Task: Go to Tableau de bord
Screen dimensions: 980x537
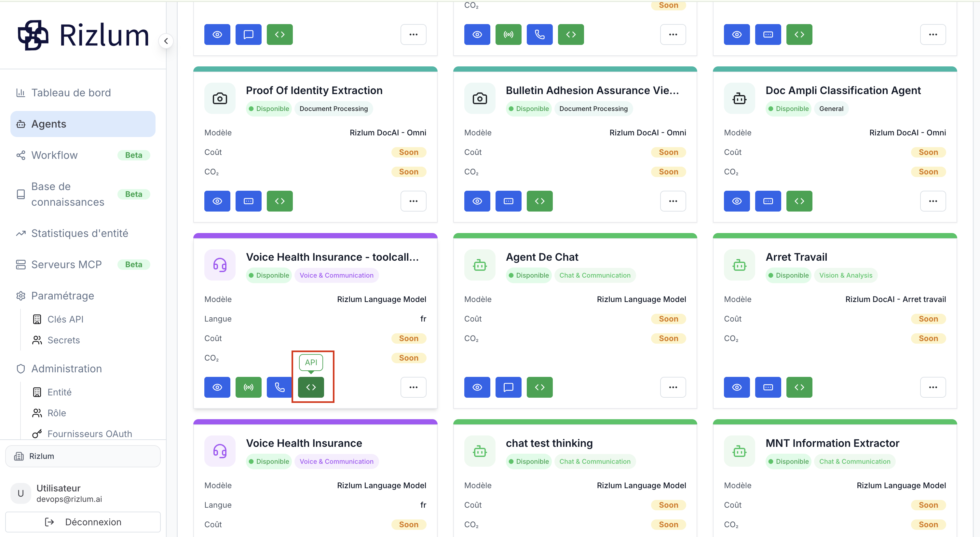Action: [83, 92]
